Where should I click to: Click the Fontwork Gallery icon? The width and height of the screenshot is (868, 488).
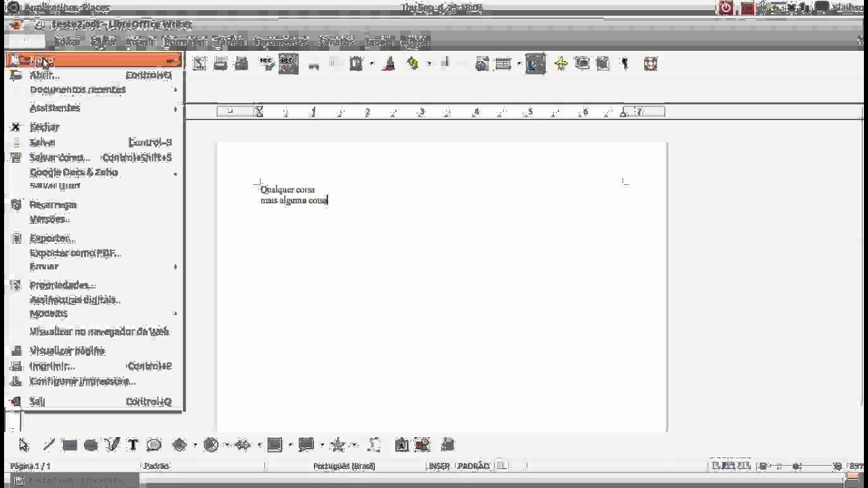tap(401, 445)
